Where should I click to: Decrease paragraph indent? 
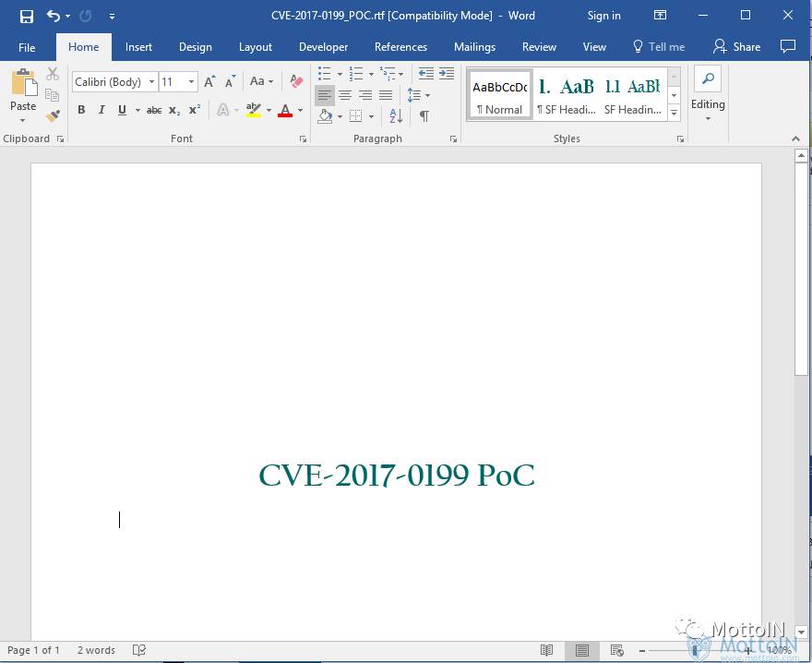tap(425, 74)
